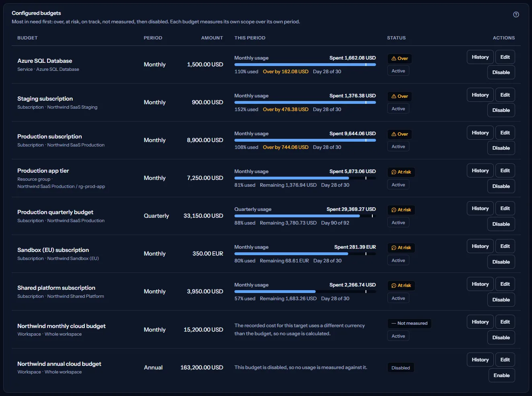Edit the Production quarterly budget
The height and width of the screenshot is (396, 532).
[x=505, y=208]
